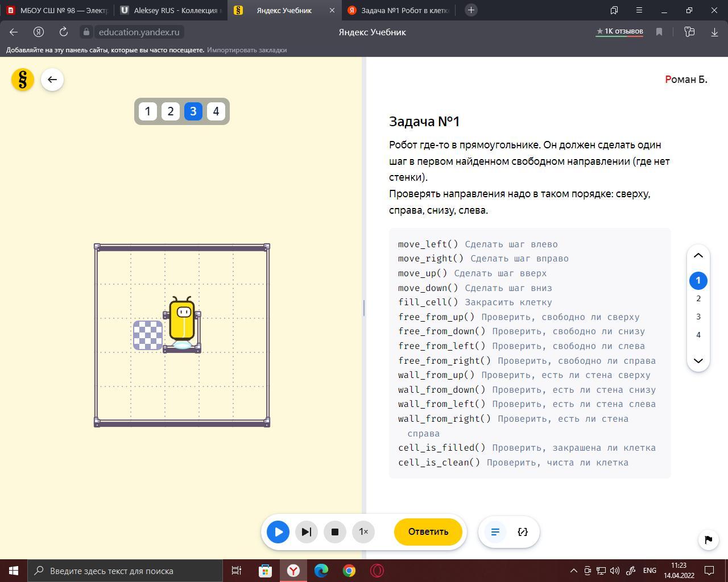Open browser downloads icon
Screen dimensions: 728x582
point(714,32)
